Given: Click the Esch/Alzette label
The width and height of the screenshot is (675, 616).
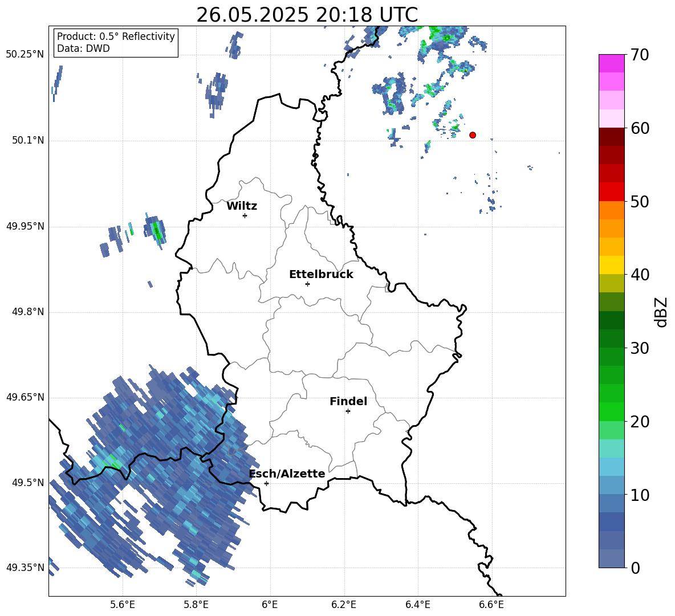Looking at the screenshot, I should pos(287,474).
